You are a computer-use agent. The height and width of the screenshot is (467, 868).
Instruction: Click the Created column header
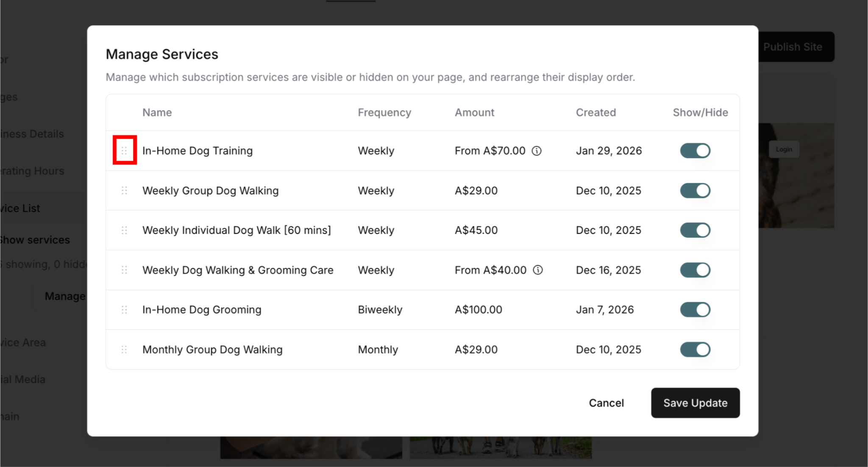pos(595,112)
